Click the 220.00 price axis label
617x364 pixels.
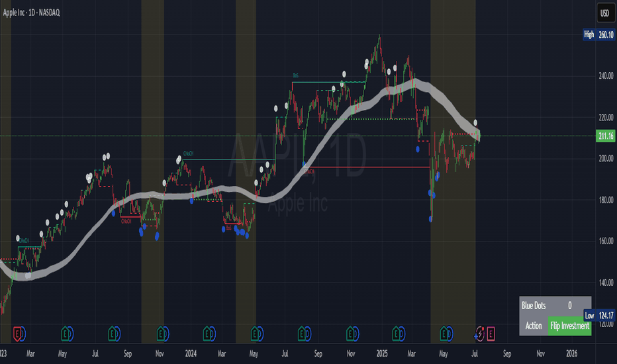(606, 117)
